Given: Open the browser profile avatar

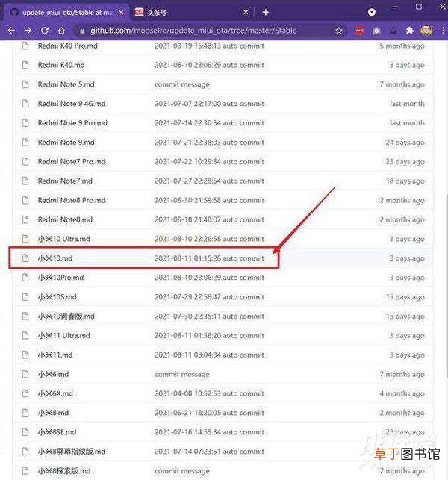Looking at the screenshot, I should pyautogui.click(x=426, y=31).
